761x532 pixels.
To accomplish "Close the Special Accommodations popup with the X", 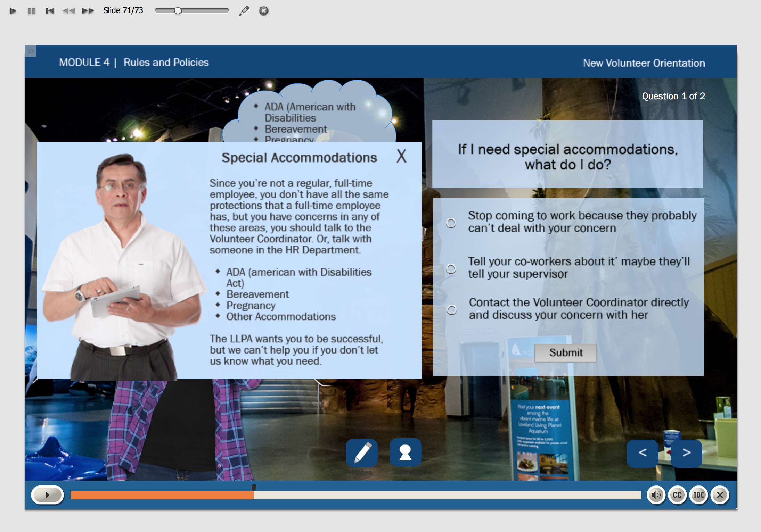I will pyautogui.click(x=401, y=156).
